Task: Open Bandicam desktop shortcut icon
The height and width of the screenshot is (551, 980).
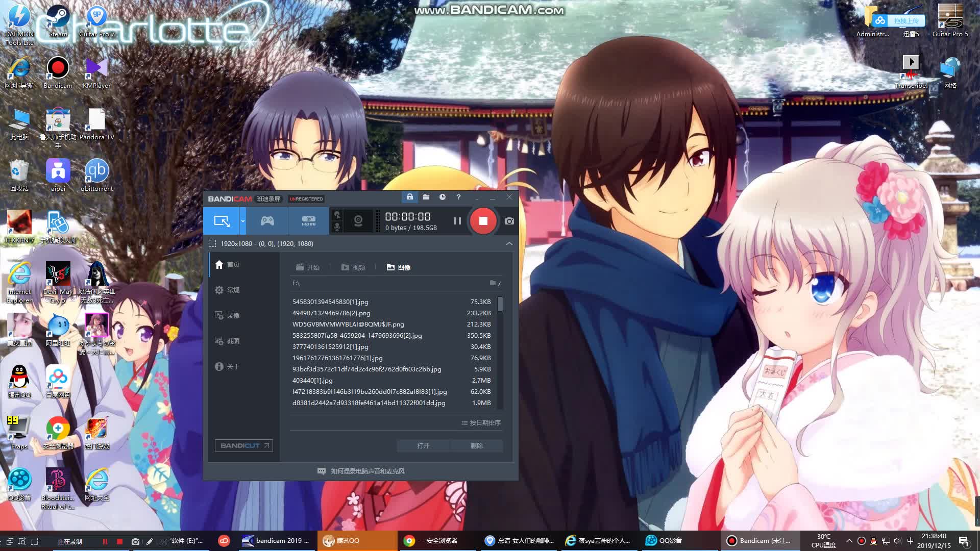Action: 58,73
